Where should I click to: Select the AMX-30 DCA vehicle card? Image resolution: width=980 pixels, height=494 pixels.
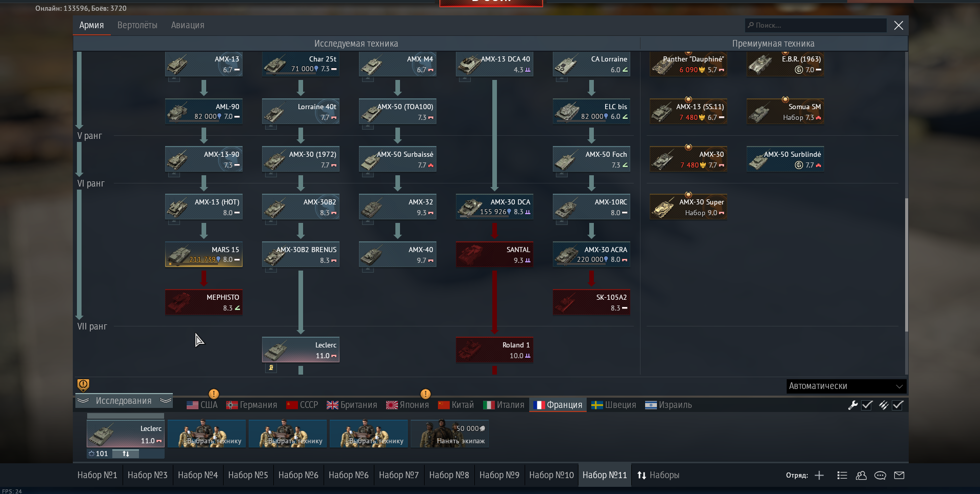point(494,207)
